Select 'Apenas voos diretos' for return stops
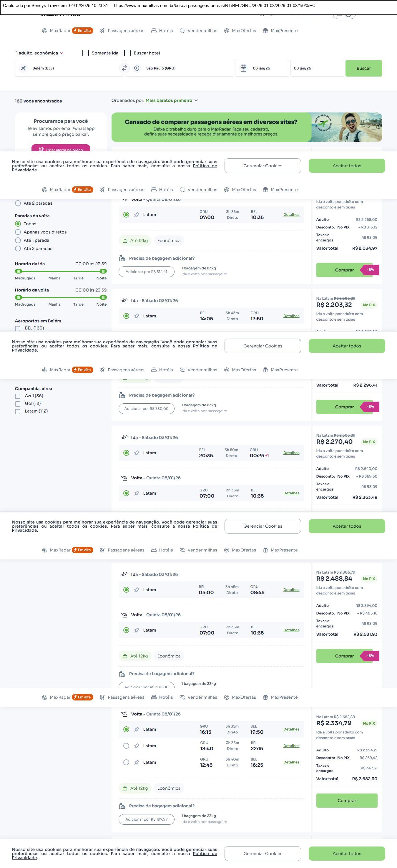The height and width of the screenshot is (868, 397). 18,232
